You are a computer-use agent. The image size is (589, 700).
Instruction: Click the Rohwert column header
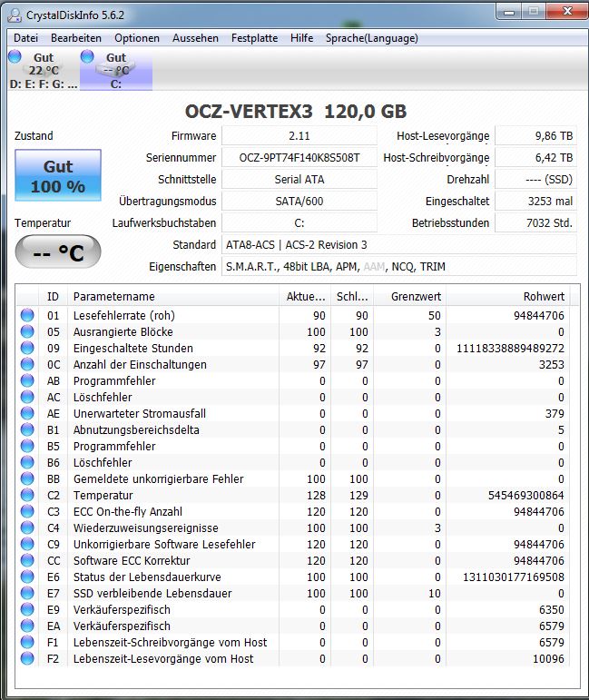(507, 296)
